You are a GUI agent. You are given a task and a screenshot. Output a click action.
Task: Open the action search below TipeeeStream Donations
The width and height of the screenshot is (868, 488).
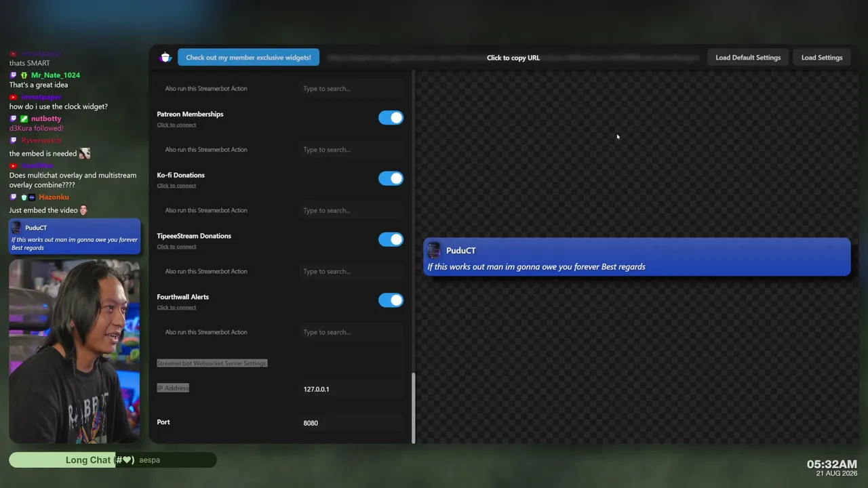click(x=353, y=272)
